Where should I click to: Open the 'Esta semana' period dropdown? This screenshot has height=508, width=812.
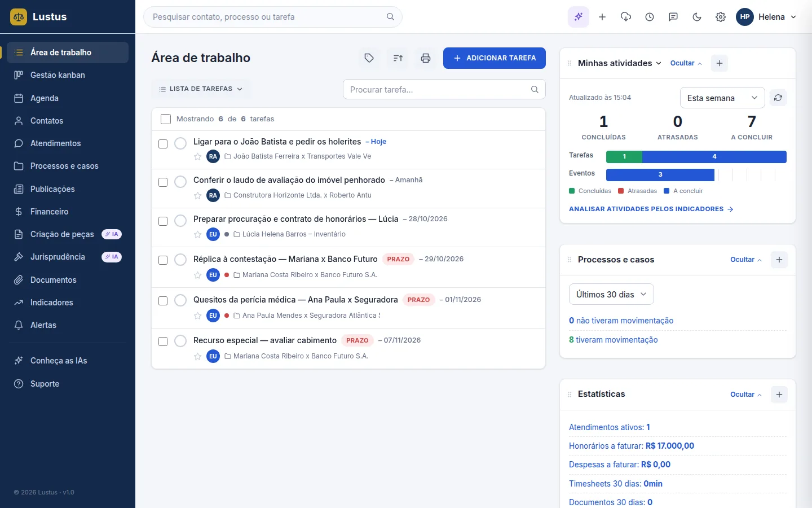click(x=722, y=98)
